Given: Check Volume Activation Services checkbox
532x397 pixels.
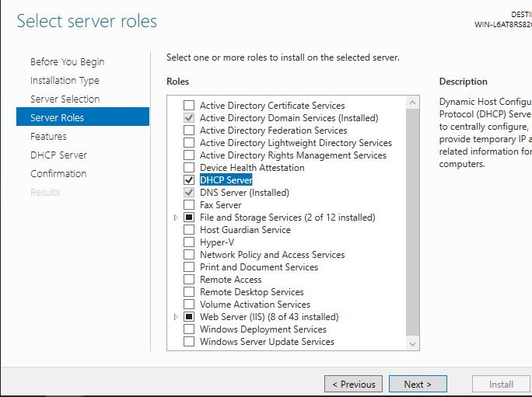Looking at the screenshot, I should tap(189, 305).
